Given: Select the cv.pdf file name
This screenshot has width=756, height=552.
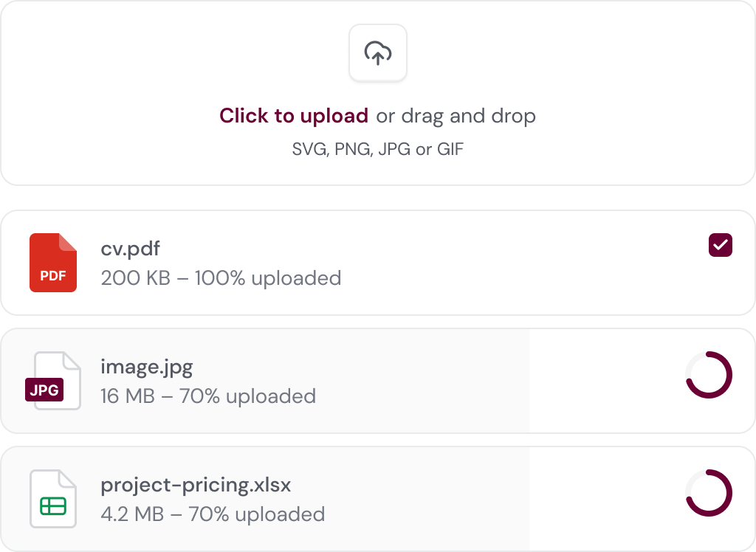Looking at the screenshot, I should click(130, 249).
